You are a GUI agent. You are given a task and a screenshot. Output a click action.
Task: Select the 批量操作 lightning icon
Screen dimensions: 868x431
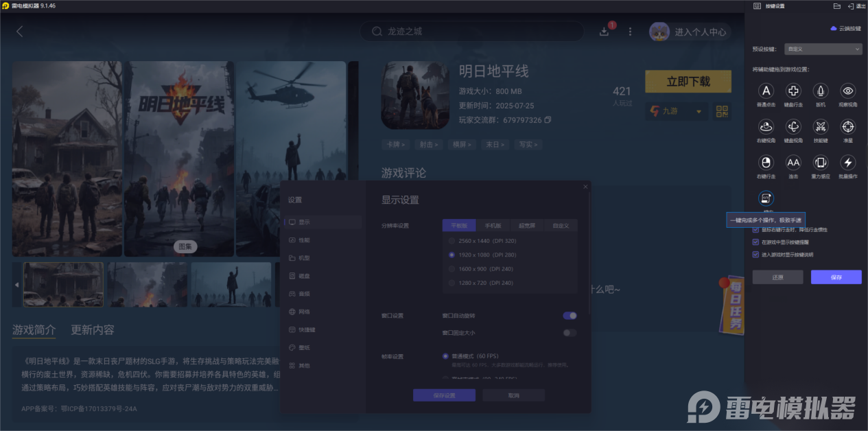click(848, 163)
